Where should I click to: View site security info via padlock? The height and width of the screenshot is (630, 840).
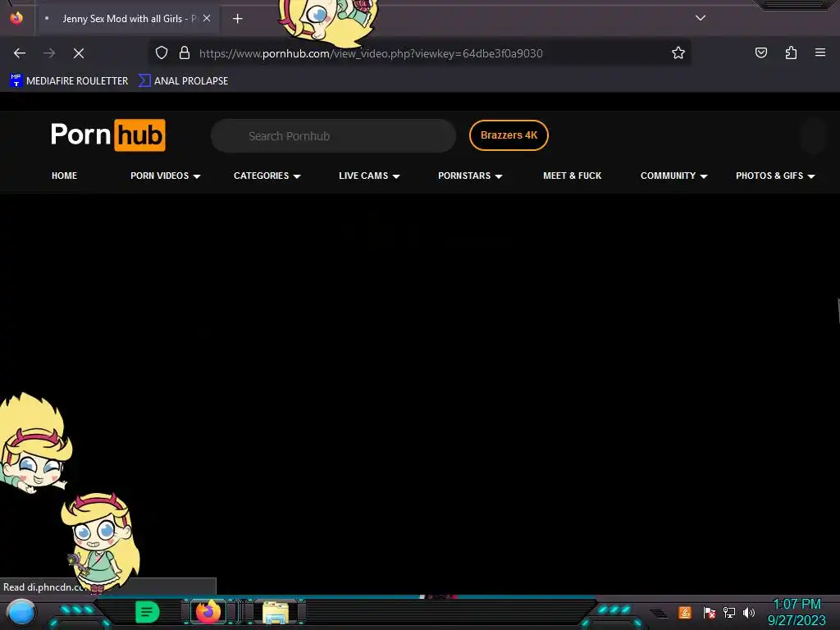click(185, 52)
